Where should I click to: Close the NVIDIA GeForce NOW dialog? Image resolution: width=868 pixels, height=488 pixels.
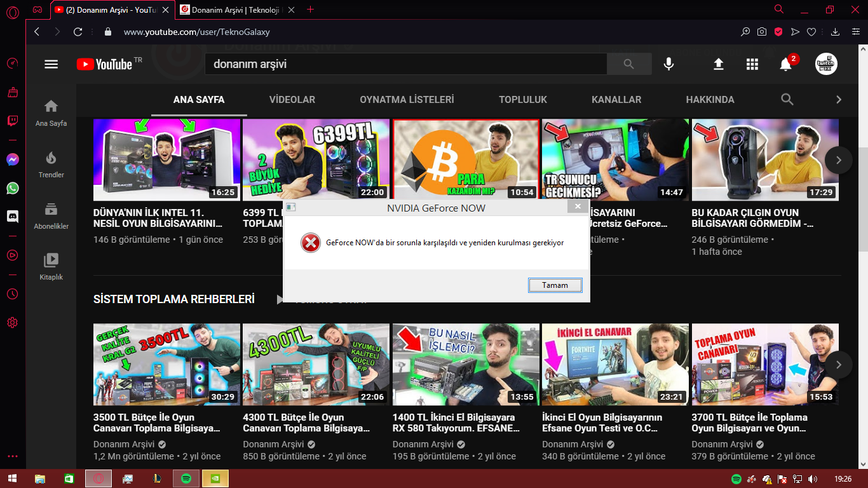578,207
